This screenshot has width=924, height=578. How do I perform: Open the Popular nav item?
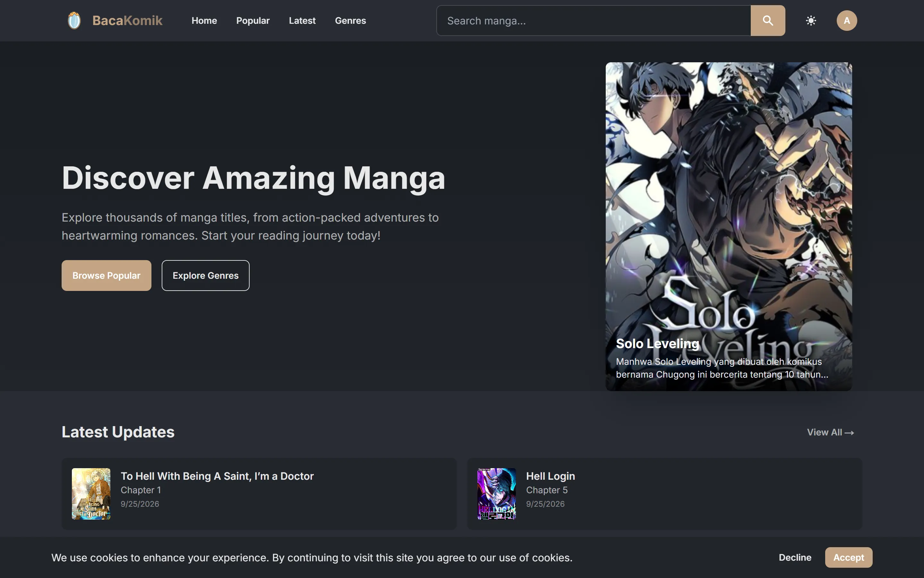pos(253,21)
